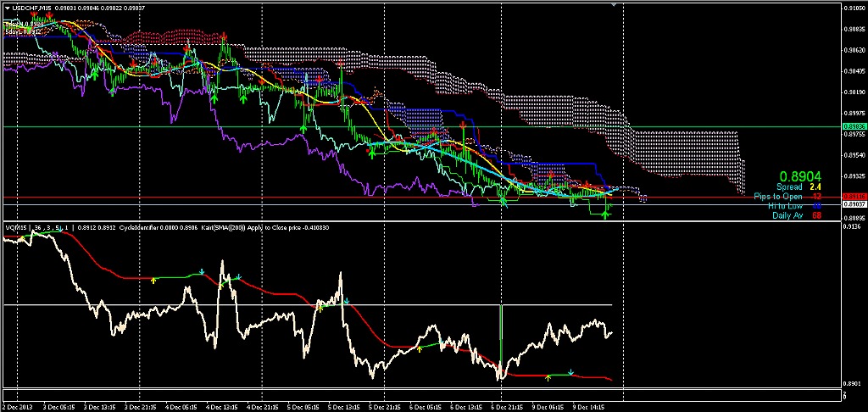Click the 0.89325 price axis label
The image size is (868, 412).
point(854,176)
